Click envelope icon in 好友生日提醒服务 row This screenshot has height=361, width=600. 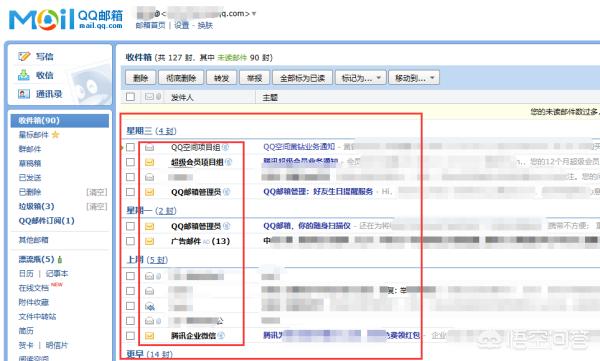click(x=149, y=192)
